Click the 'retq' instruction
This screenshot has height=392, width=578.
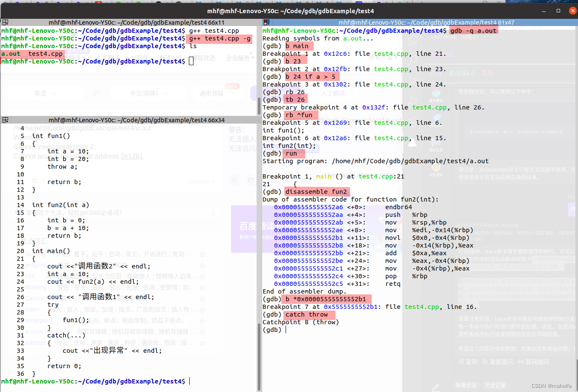[393, 284]
